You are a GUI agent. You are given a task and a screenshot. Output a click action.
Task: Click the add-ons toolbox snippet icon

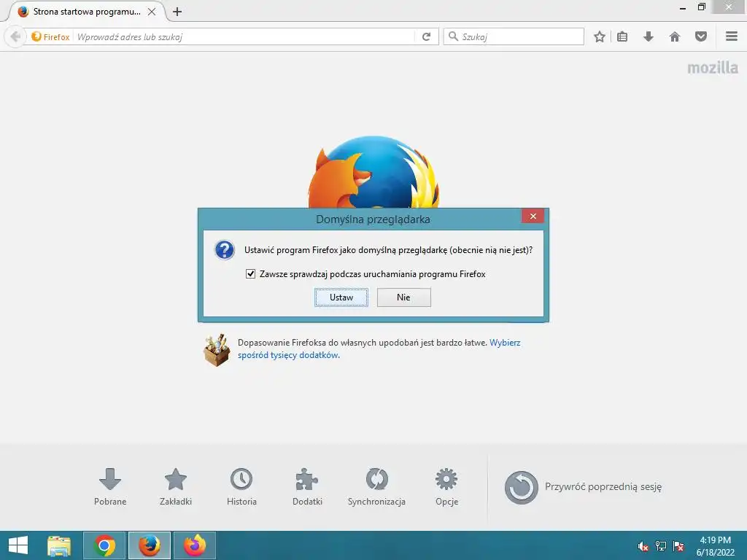[217, 350]
